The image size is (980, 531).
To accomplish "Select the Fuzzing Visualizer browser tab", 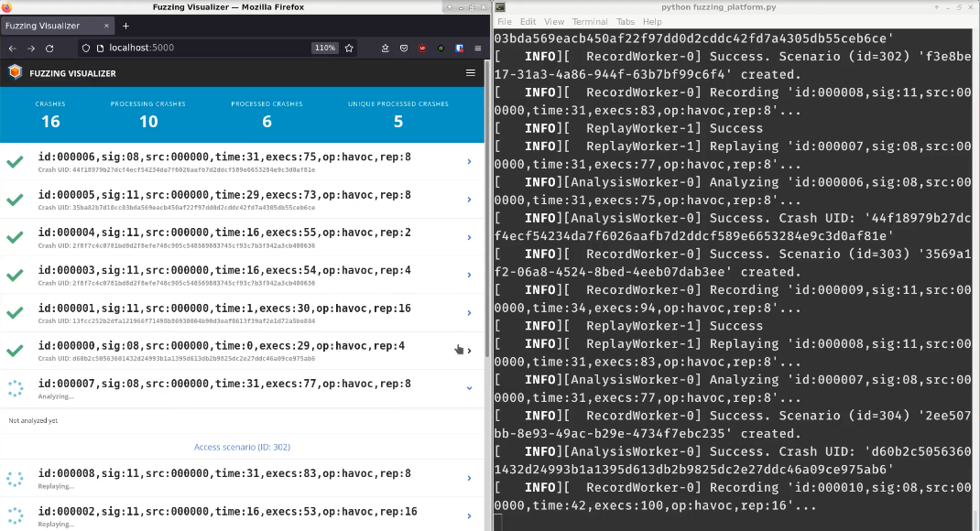I will (58, 26).
